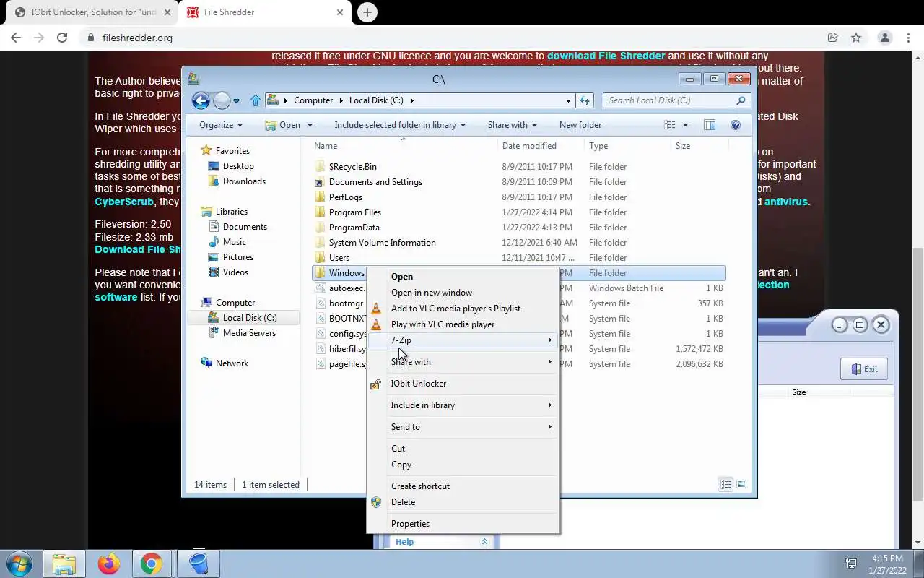Click the Explorer Forward arrow button
The image size is (924, 578).
(222, 100)
